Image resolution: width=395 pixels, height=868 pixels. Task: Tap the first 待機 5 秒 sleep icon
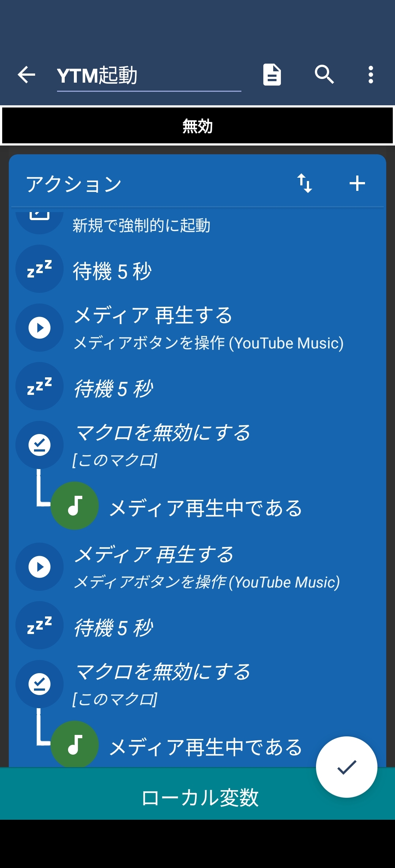[x=39, y=269]
